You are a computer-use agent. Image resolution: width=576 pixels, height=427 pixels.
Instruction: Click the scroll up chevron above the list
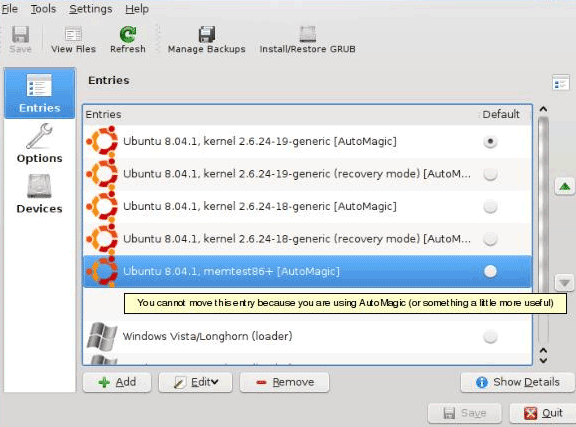click(x=543, y=109)
